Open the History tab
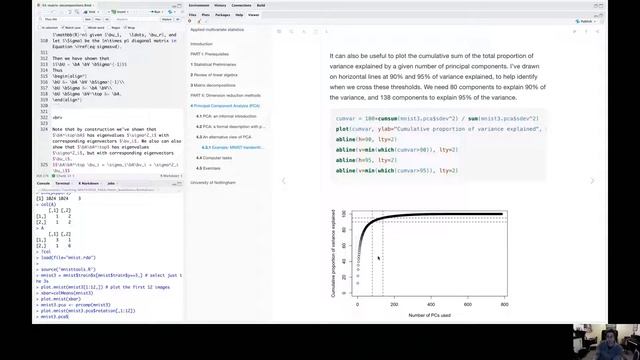640x360 pixels. point(220,5)
